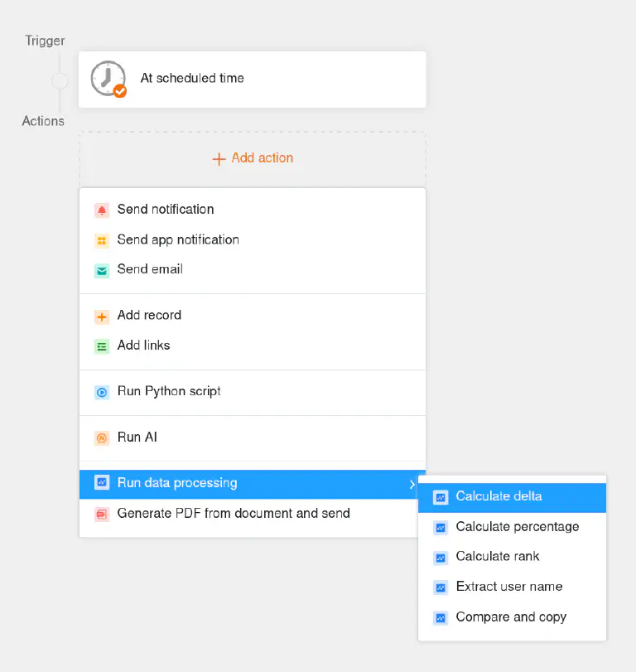Image resolution: width=636 pixels, height=672 pixels.
Task: Click the Generate PDF document icon
Action: point(103,513)
